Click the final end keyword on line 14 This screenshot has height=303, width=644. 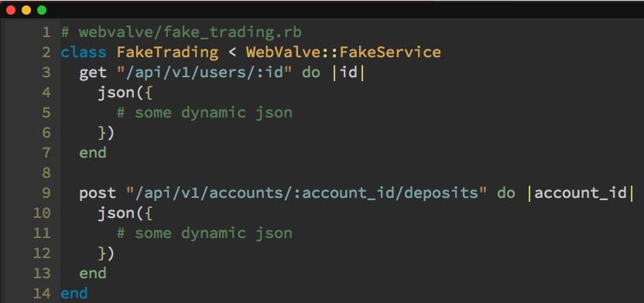click(74, 294)
